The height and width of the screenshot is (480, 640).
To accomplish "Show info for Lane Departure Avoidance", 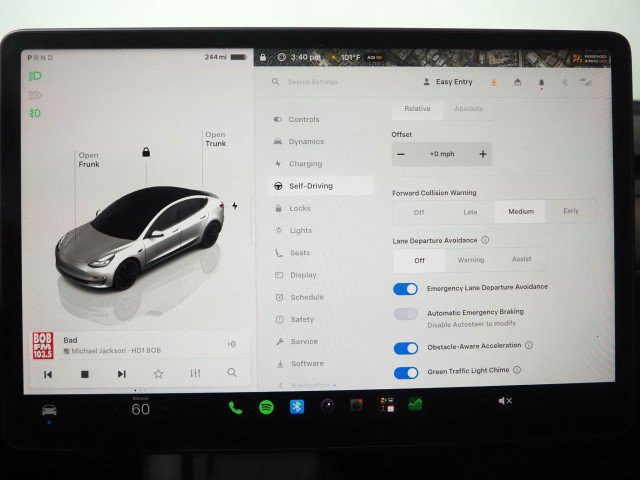I will [485, 240].
